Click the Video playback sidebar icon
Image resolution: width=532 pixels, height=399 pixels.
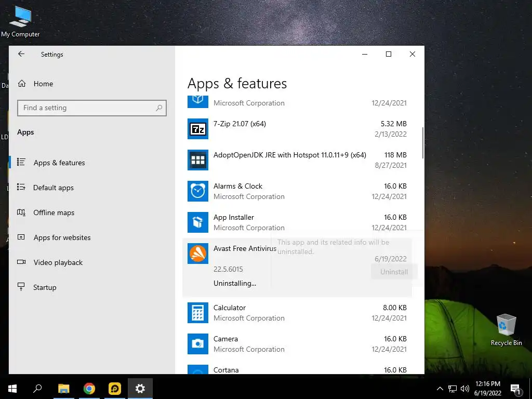click(21, 262)
